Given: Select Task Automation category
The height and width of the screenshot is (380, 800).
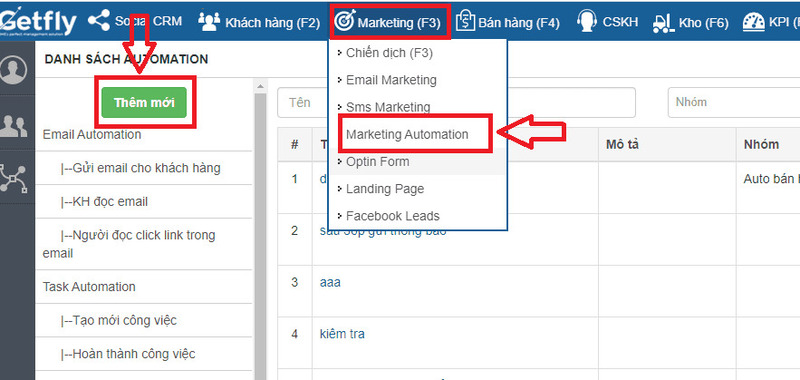Looking at the screenshot, I should (89, 287).
